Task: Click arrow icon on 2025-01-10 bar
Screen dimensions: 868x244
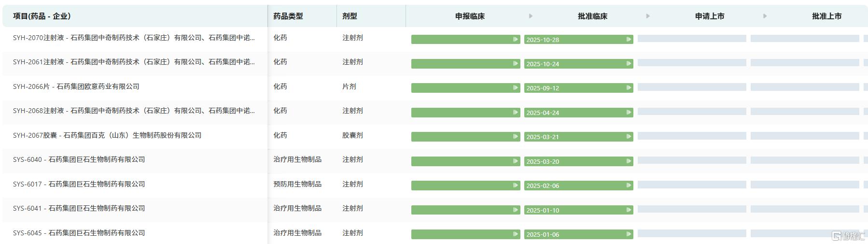Action: [629, 210]
